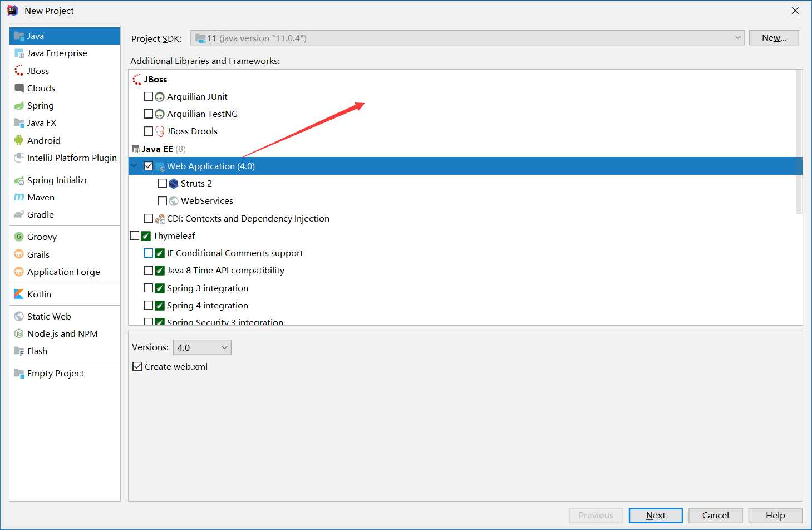Viewport: 812px width, 530px height.
Task: Open the Project SDK dropdown
Action: coord(467,38)
